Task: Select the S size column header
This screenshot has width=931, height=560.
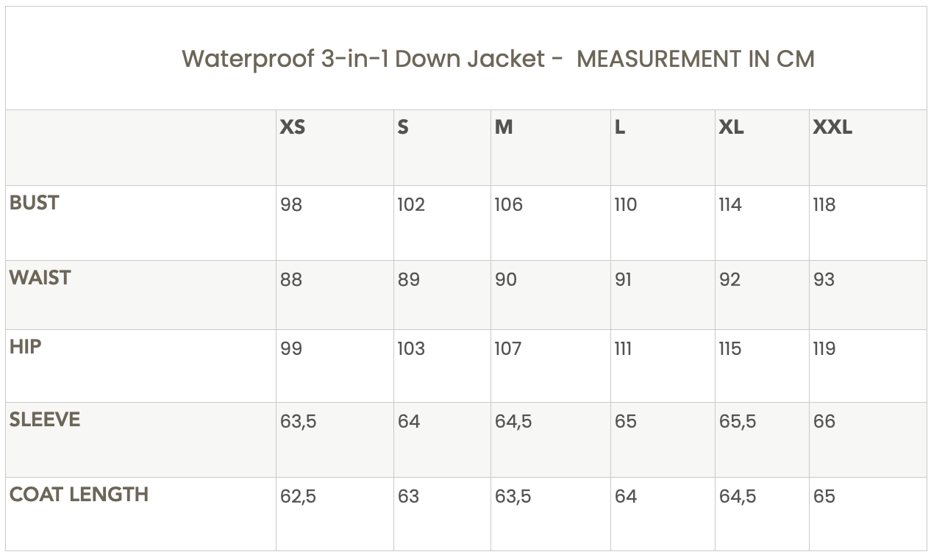Action: [x=403, y=127]
